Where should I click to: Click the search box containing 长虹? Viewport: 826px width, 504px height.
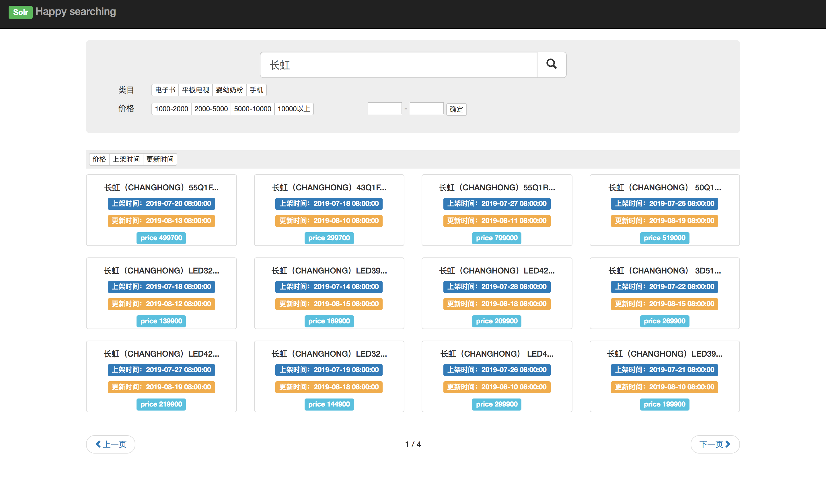click(398, 65)
